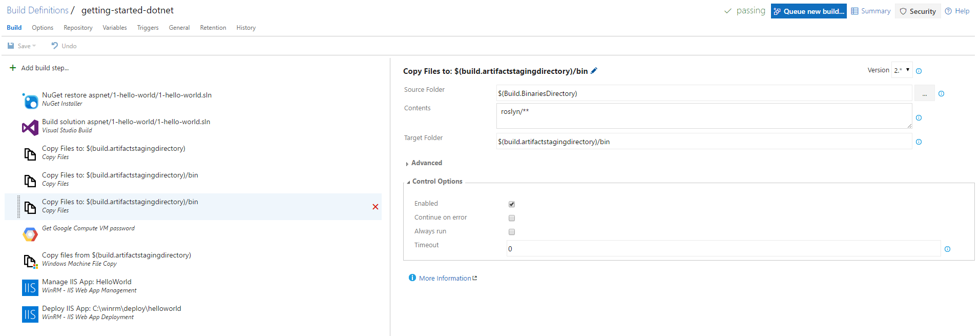
Task: Click the getting-started-dotnet definition title
Action: click(128, 10)
